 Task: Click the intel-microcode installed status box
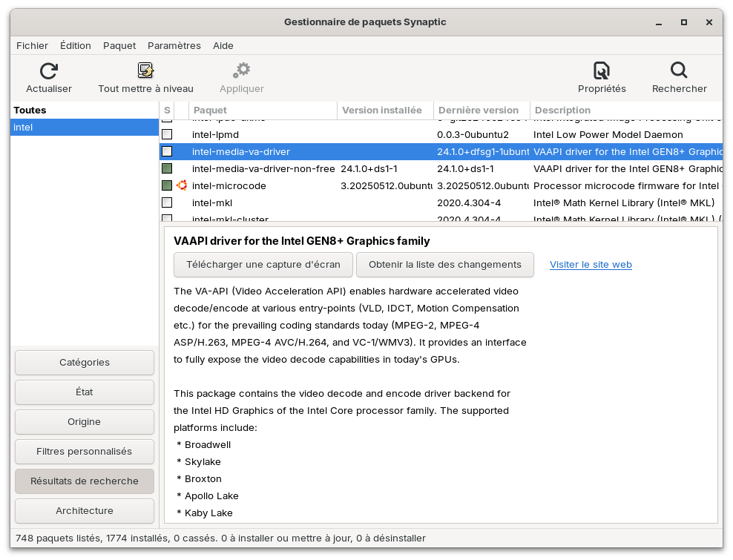167,185
